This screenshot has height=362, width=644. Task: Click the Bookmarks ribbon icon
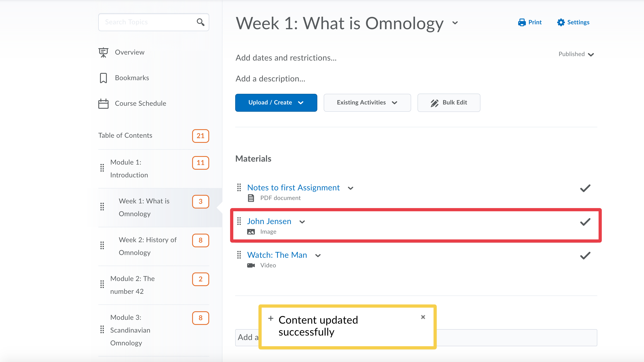tap(103, 78)
